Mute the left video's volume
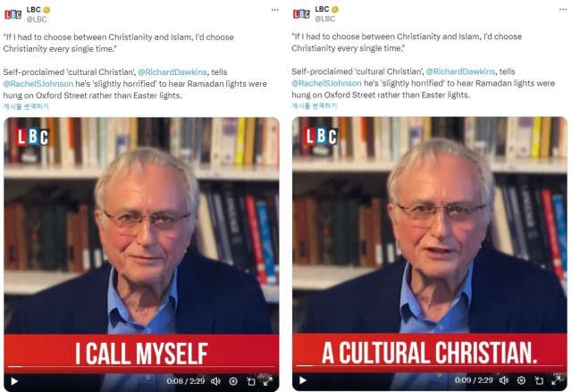572x392 pixels. [x=215, y=381]
